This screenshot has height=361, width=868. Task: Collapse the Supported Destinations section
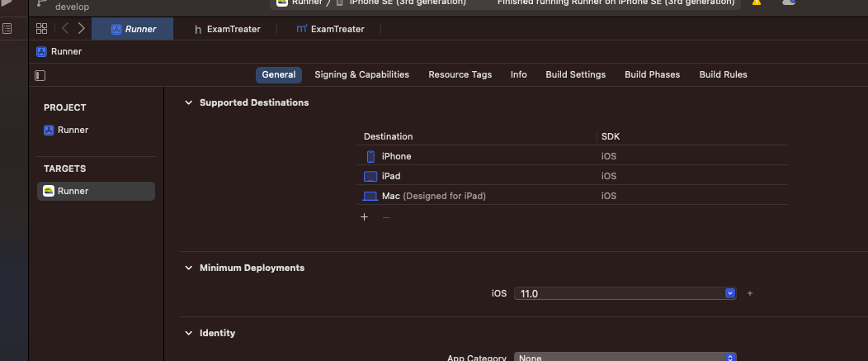188,103
